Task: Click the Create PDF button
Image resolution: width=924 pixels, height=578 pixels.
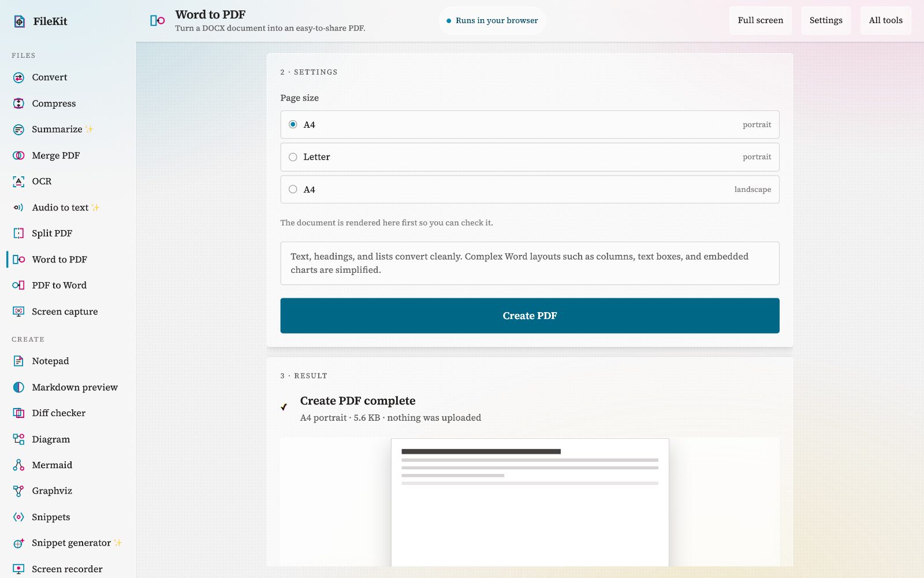Action: [x=530, y=316]
